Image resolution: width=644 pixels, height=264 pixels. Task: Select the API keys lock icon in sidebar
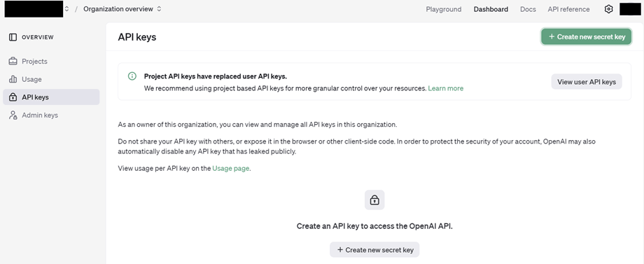coord(13,97)
